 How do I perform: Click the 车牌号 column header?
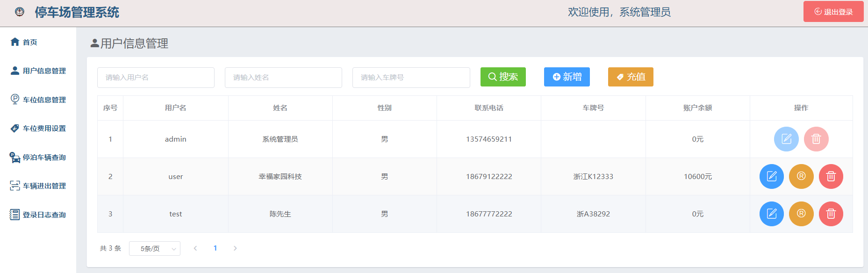coord(593,108)
